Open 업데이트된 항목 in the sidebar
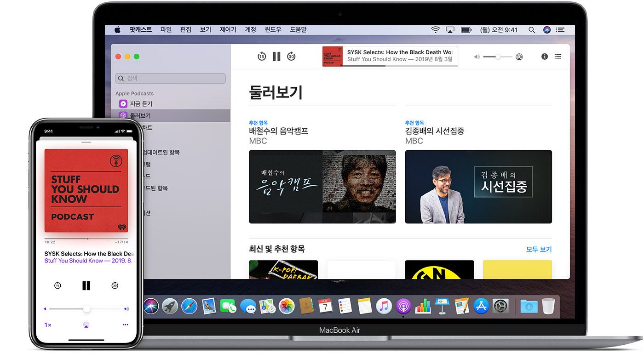The image size is (644, 353). tap(161, 153)
